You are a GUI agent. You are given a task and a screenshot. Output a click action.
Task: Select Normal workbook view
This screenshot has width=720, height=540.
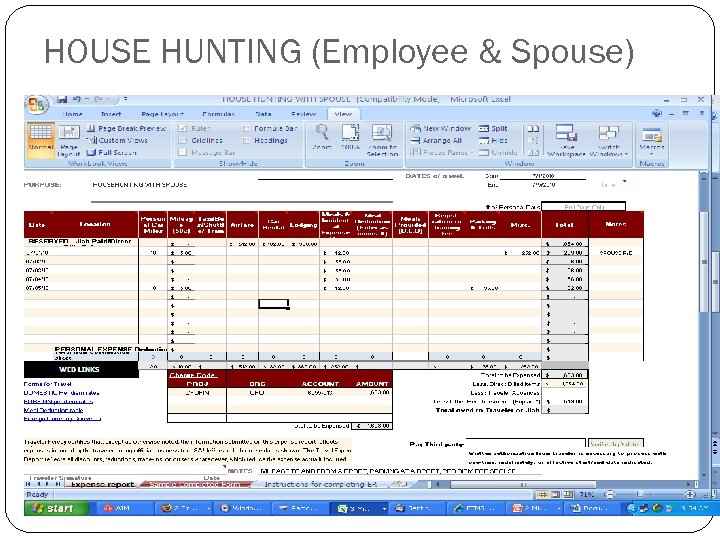[41, 140]
